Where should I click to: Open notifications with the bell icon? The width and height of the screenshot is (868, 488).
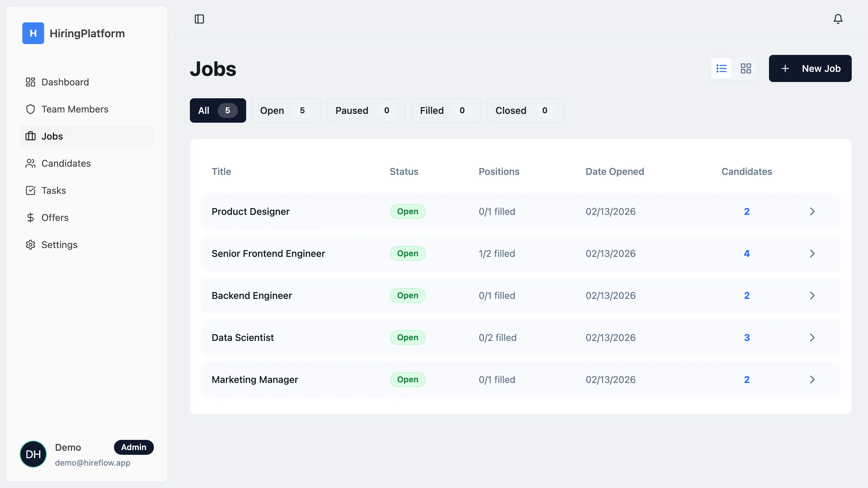point(838,19)
